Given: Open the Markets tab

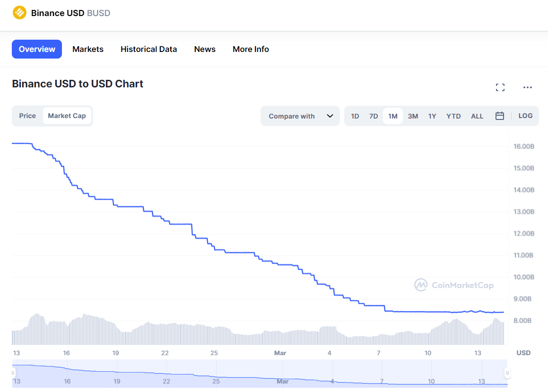Looking at the screenshot, I should click(x=88, y=49).
